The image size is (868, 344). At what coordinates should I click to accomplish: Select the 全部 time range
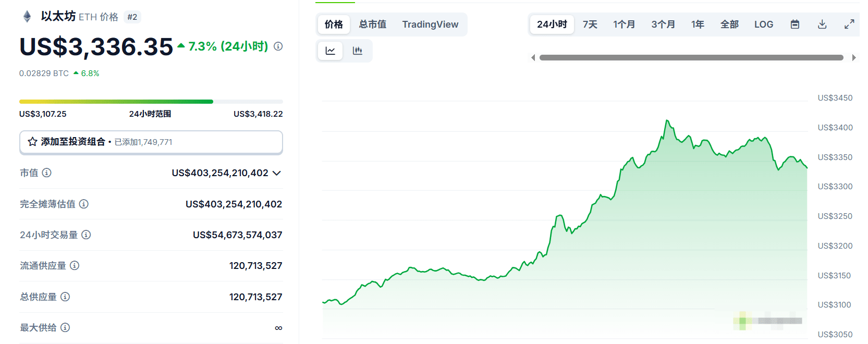click(x=729, y=24)
